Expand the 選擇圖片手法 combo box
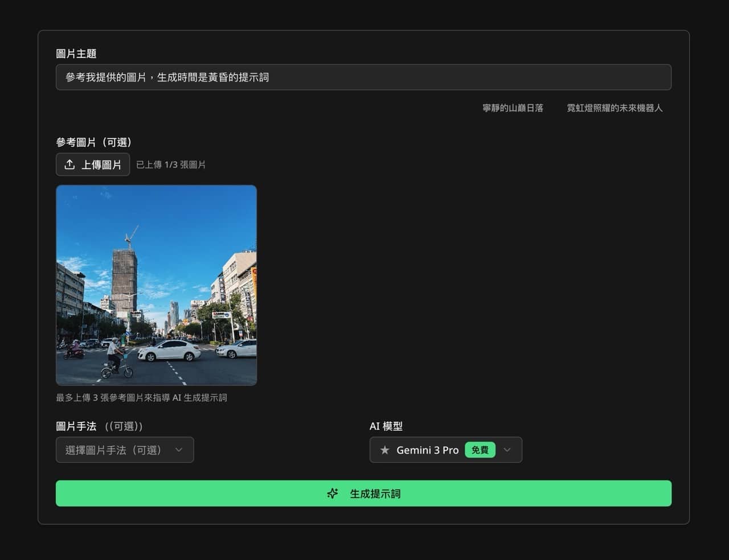This screenshot has height=560, width=729. 125,450
